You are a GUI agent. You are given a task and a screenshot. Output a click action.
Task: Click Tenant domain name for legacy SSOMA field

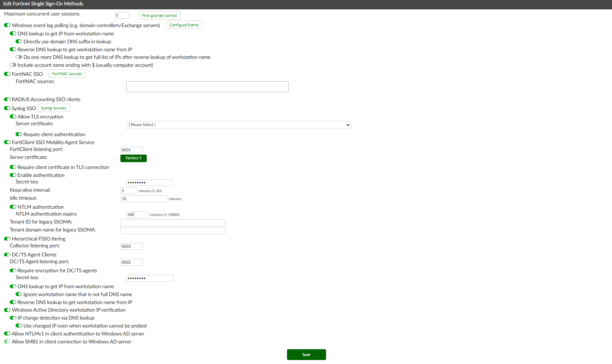point(173,230)
